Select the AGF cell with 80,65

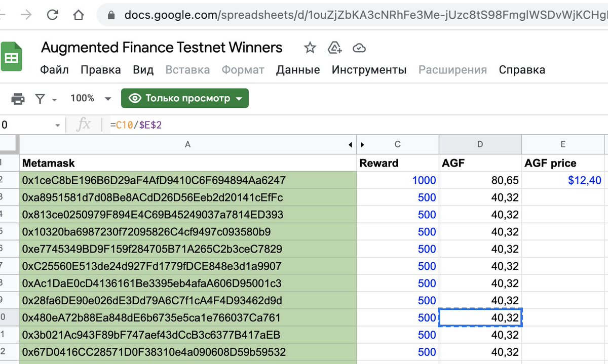point(480,180)
